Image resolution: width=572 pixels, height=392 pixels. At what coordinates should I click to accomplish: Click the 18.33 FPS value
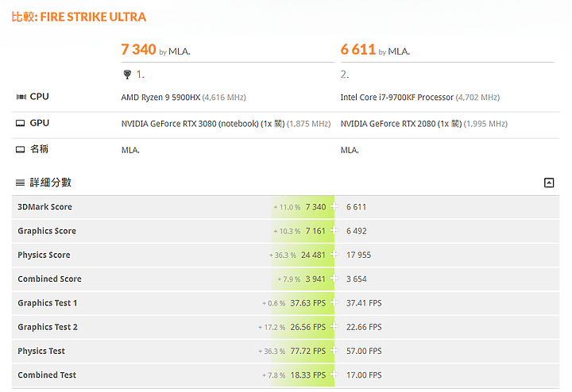(308, 375)
